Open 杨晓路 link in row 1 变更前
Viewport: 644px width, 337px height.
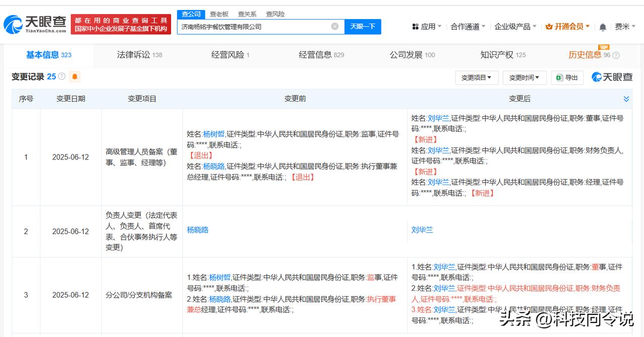[x=214, y=166]
